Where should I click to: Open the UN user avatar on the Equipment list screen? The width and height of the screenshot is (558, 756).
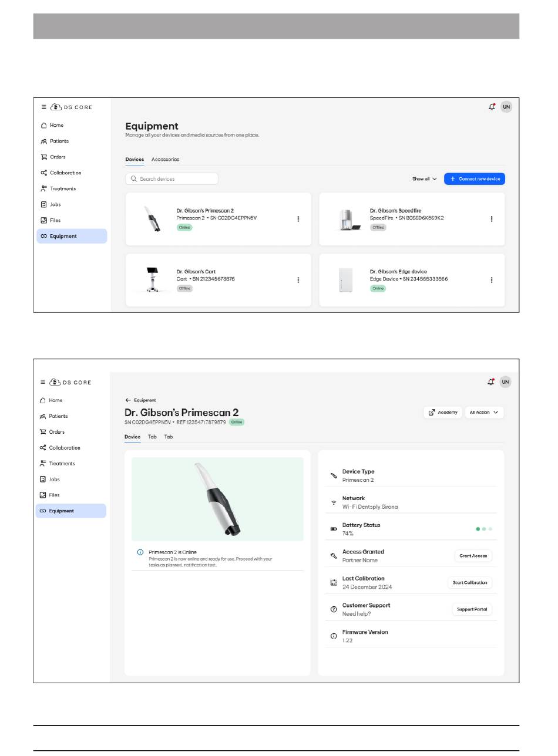pyautogui.click(x=506, y=107)
